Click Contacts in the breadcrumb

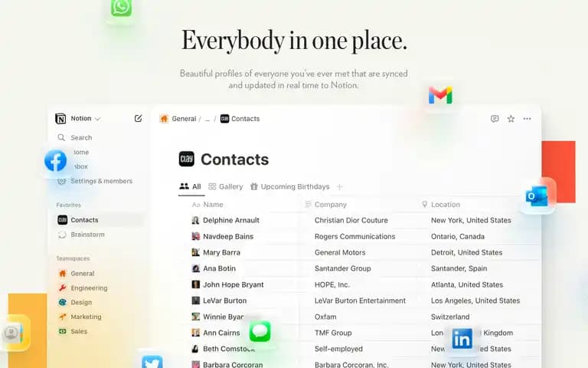coord(245,119)
